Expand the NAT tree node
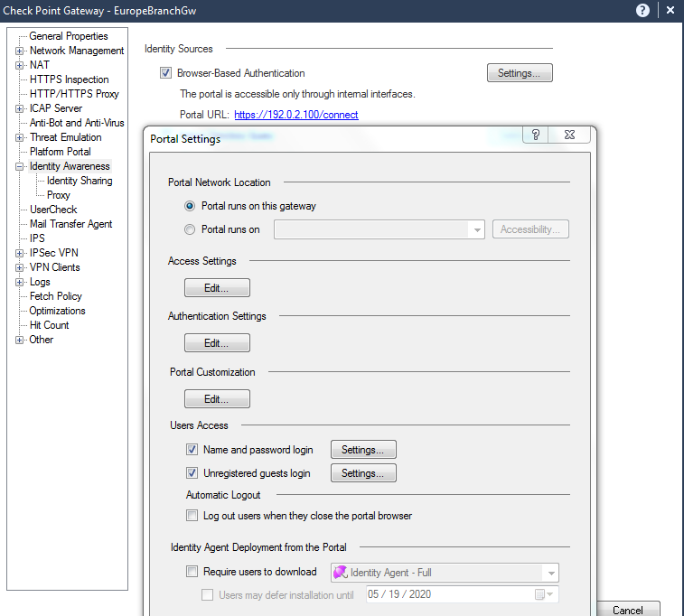Image resolution: width=684 pixels, height=616 pixels. tap(19, 65)
